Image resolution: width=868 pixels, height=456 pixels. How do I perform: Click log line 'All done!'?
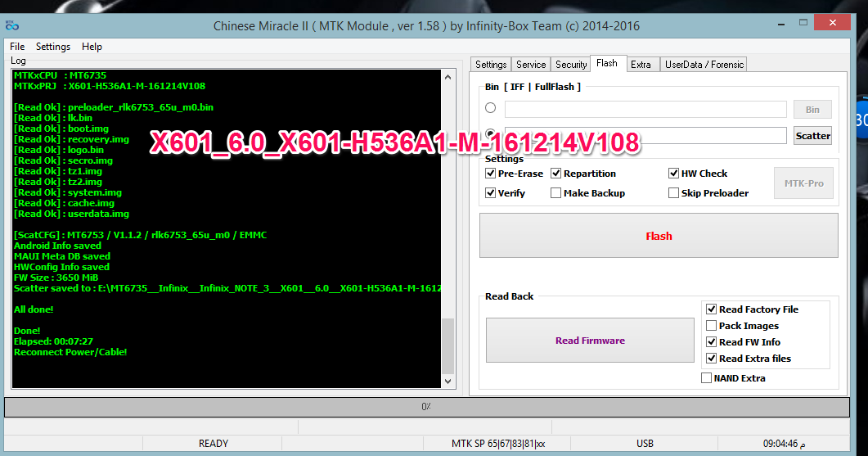click(34, 309)
